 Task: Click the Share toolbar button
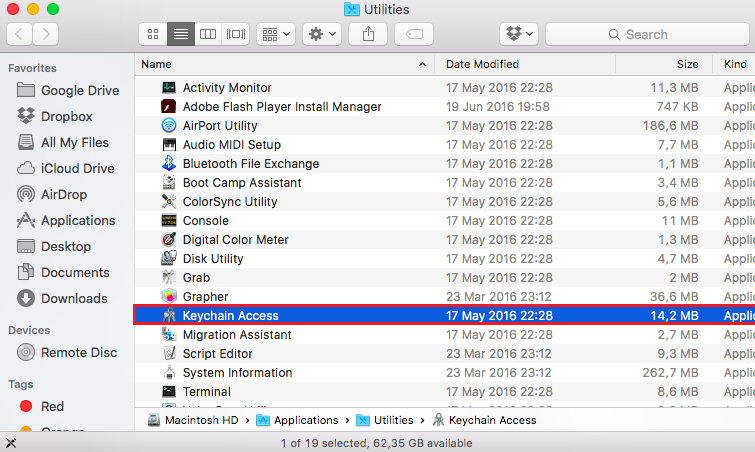368,34
